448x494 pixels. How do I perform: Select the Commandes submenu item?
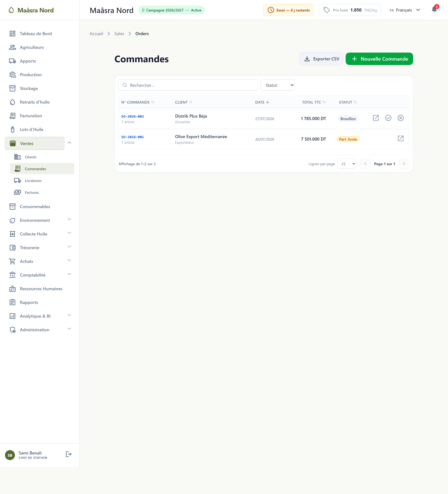tap(42, 169)
